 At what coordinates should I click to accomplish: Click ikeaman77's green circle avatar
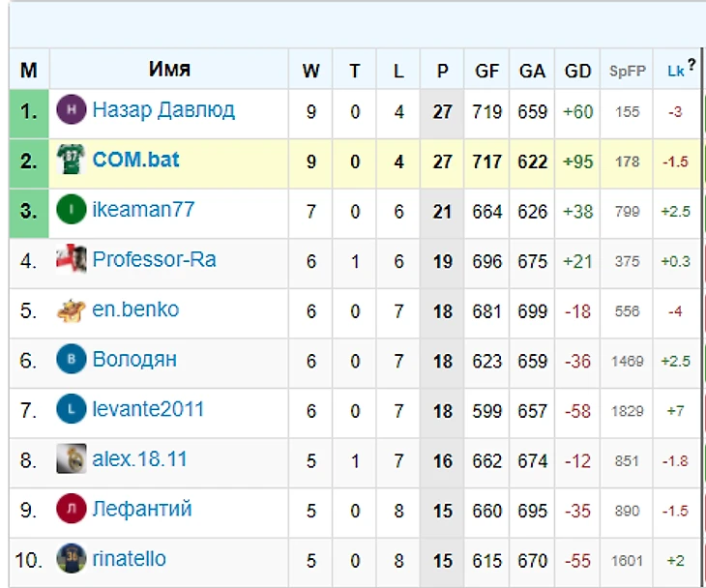coord(72,210)
